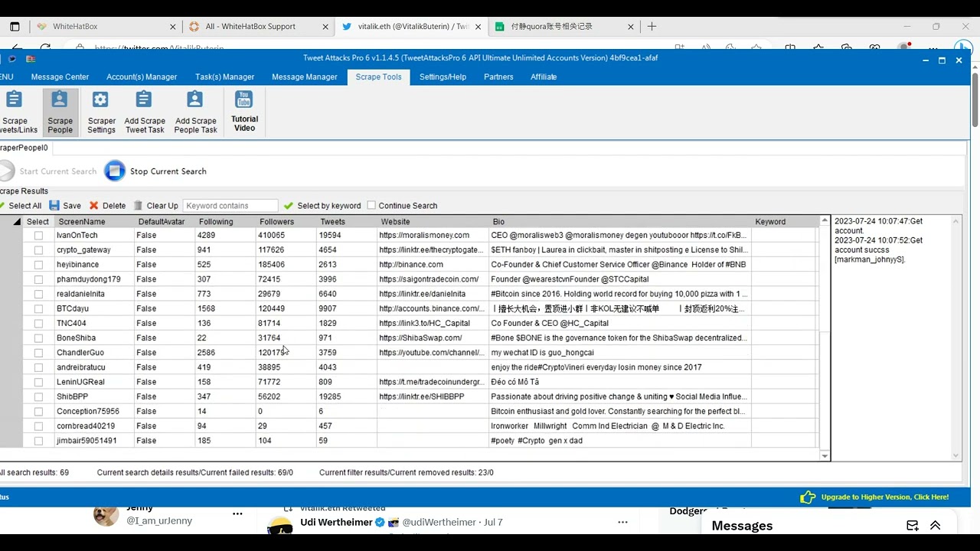The image size is (980, 551).
Task: Click ShibaSwap.com website cell
Action: (x=432, y=338)
